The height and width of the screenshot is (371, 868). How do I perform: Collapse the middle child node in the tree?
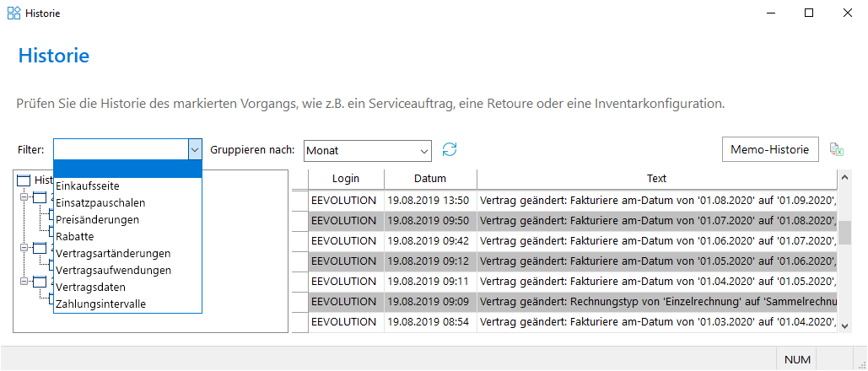(x=24, y=247)
